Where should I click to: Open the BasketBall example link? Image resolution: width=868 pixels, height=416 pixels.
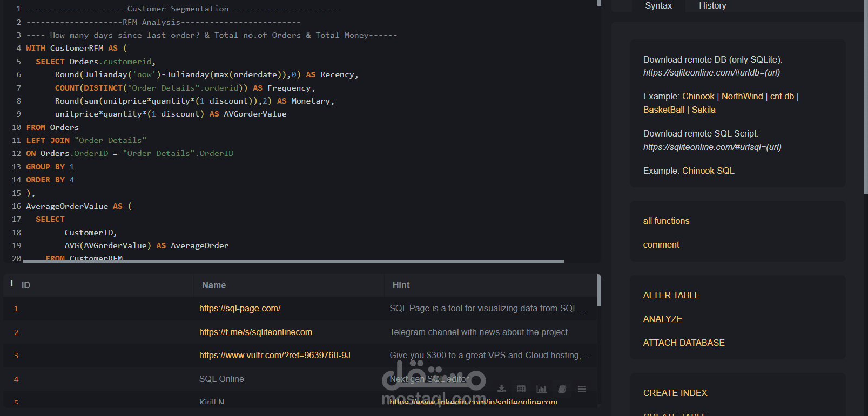click(x=664, y=110)
